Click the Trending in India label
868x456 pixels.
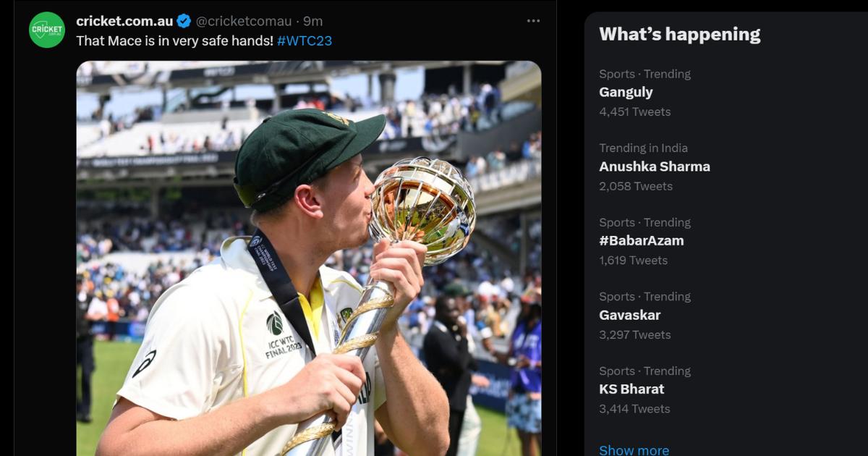coord(643,148)
